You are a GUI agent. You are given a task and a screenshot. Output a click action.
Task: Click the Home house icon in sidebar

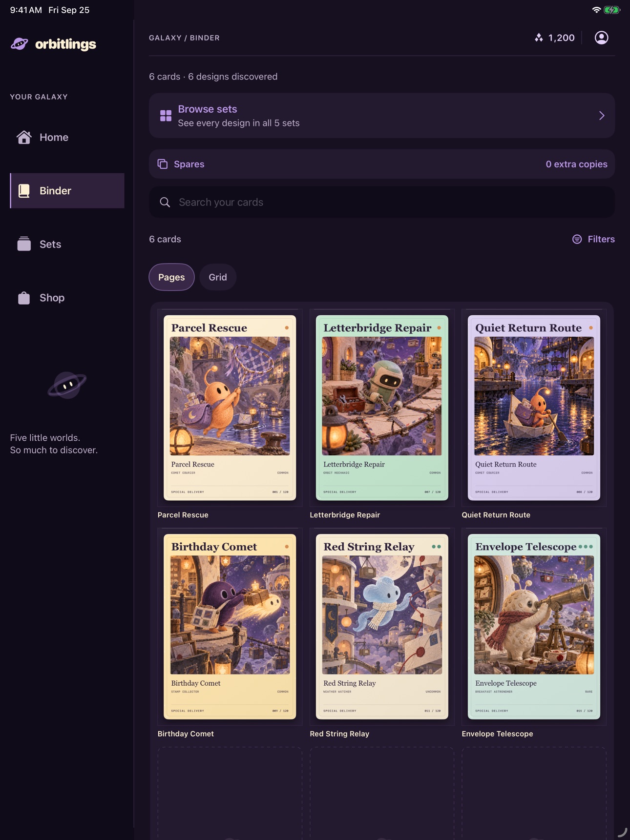24,138
